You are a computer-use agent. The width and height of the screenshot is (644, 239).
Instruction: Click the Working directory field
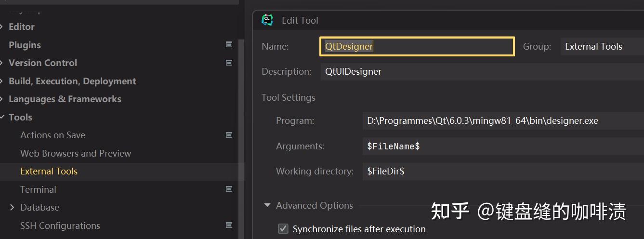[501, 171]
